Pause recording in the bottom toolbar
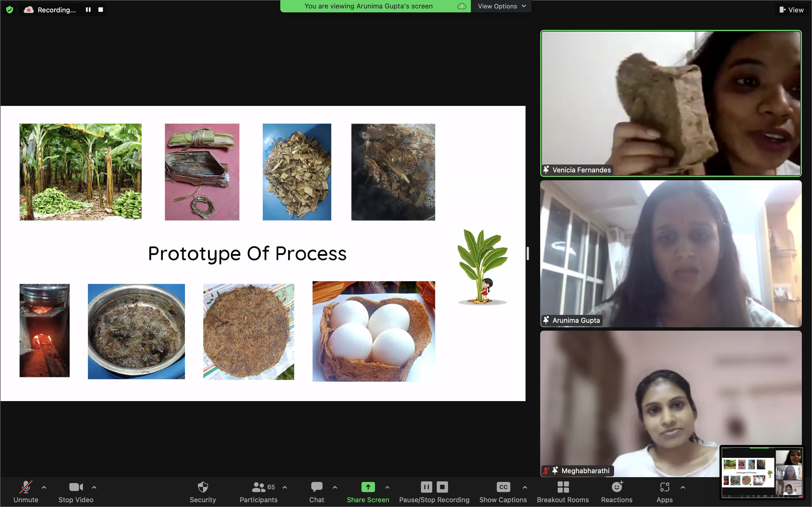 [426, 487]
